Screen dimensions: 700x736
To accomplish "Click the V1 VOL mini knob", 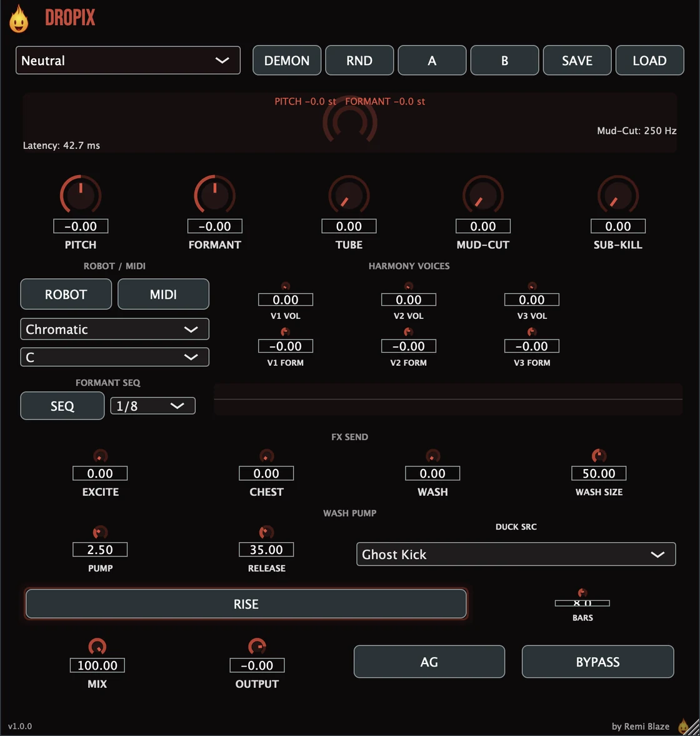I will [285, 286].
